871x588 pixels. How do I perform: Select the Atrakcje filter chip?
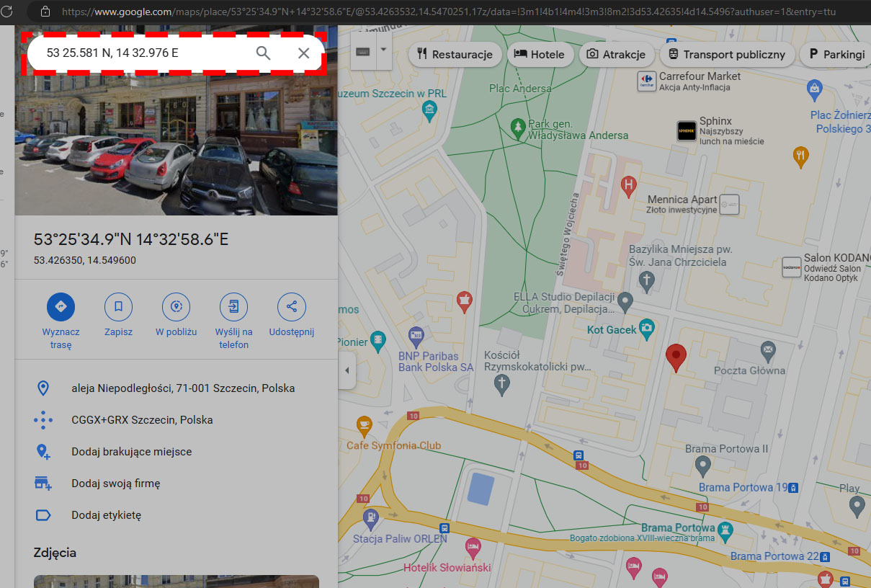pyautogui.click(x=617, y=54)
